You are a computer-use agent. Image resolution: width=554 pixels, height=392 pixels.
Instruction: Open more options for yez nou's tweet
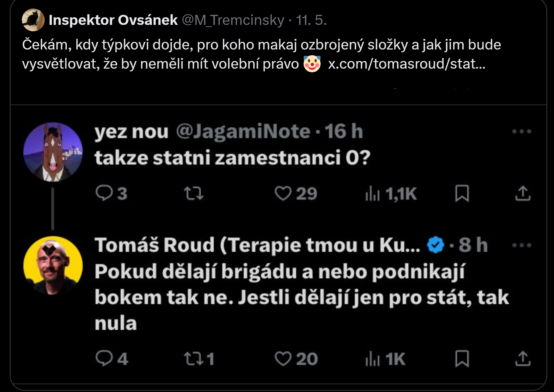click(x=521, y=131)
